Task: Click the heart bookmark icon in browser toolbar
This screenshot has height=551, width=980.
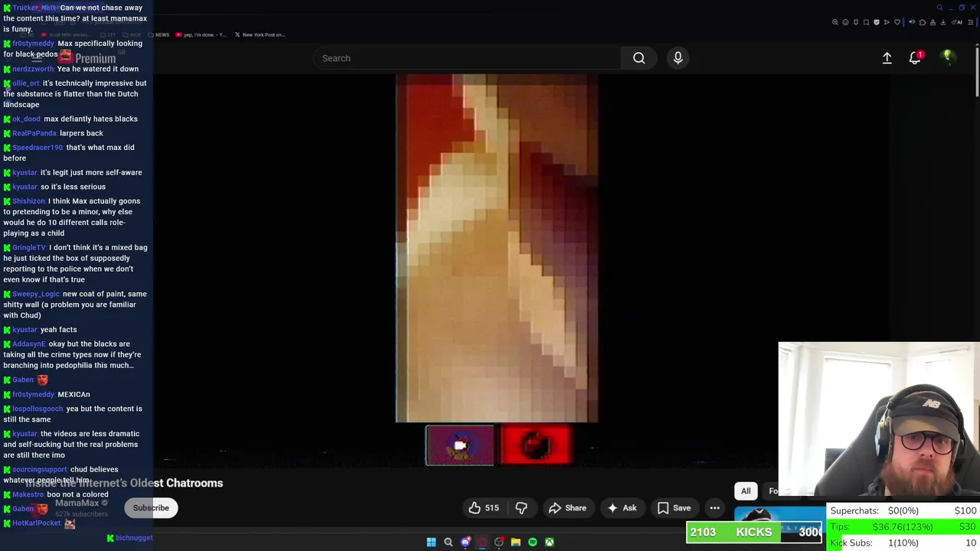Action: 897,22
